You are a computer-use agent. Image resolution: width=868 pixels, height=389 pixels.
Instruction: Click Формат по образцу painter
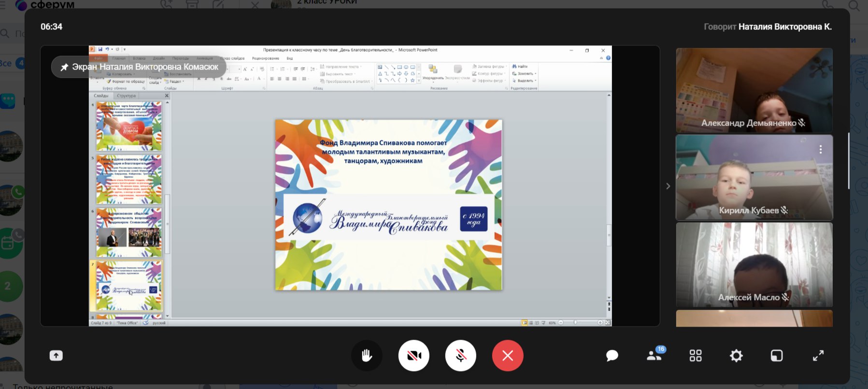tap(125, 81)
